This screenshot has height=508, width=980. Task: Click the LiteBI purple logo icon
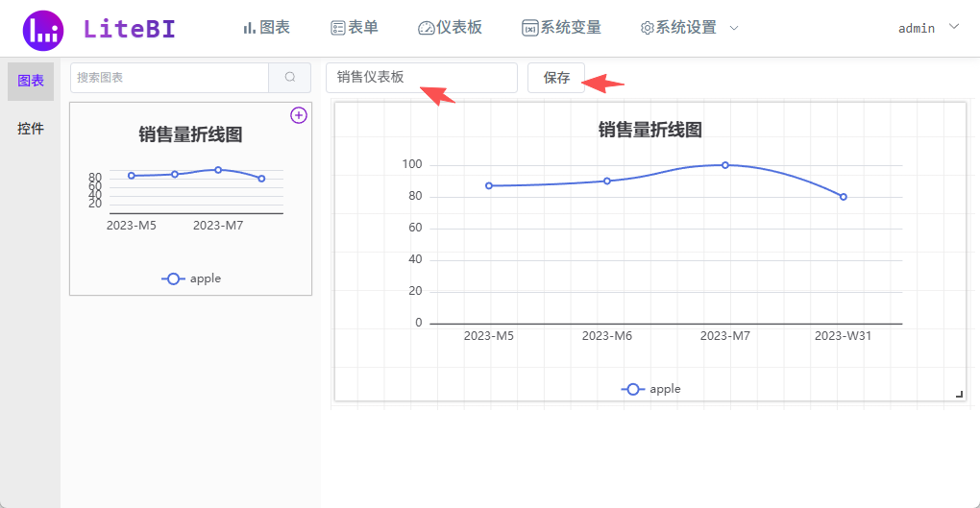[43, 30]
